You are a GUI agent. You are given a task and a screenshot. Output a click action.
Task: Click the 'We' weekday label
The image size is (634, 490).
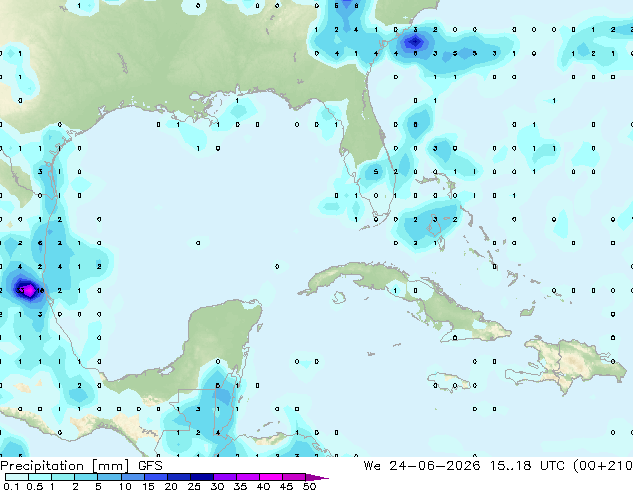372,466
